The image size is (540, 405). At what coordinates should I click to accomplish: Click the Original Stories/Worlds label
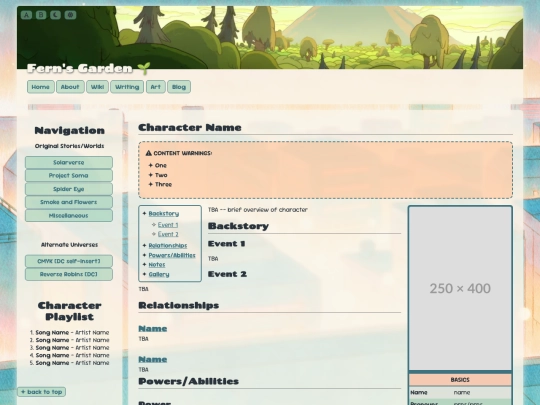coord(69,146)
